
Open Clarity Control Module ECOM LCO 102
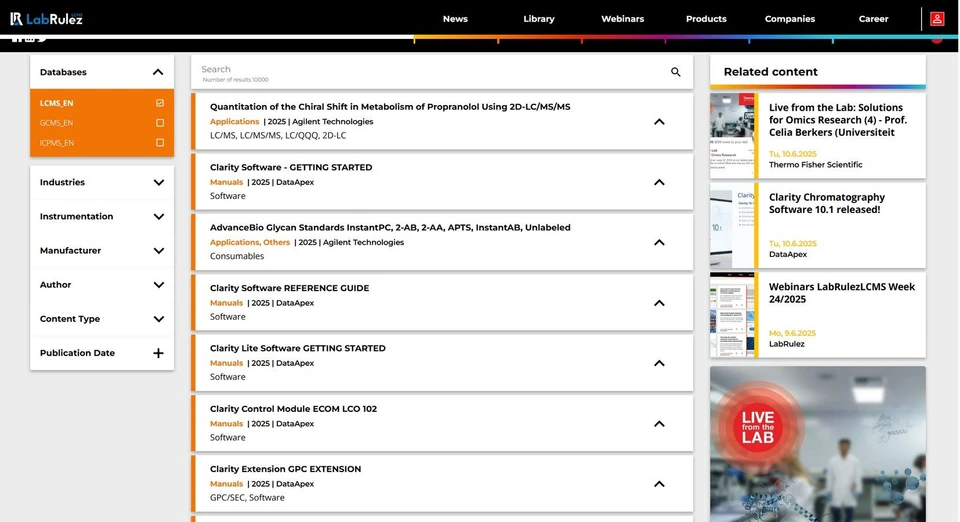293,409
